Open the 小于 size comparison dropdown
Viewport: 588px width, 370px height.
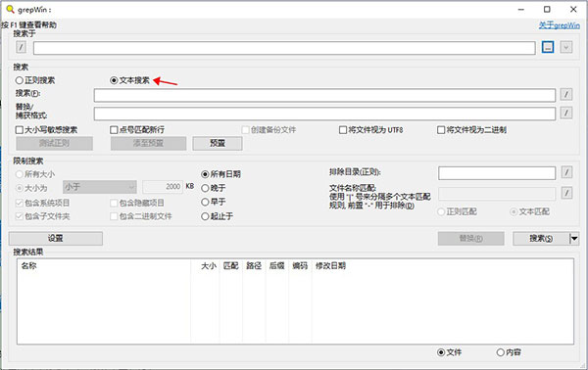coord(99,187)
